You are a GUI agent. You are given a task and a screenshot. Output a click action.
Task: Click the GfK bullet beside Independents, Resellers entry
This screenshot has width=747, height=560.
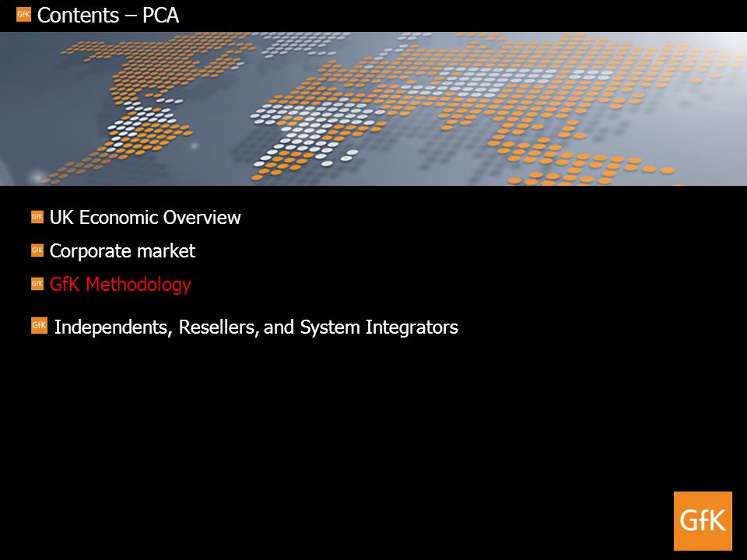(x=39, y=326)
